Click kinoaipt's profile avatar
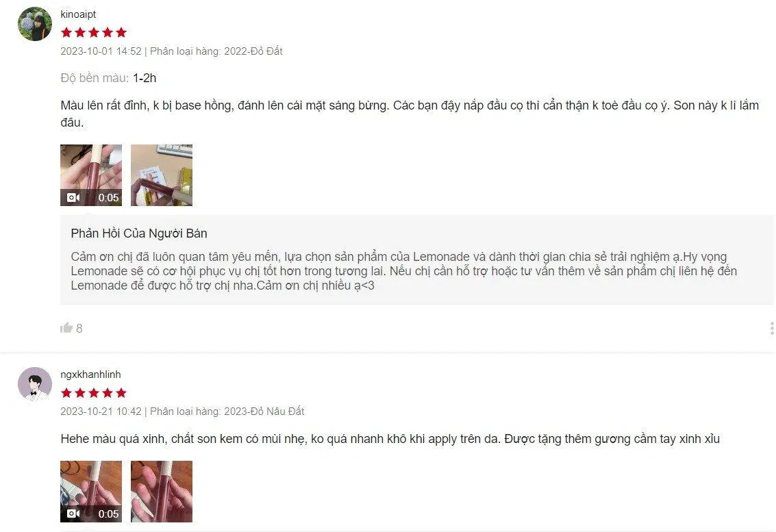 click(35, 24)
